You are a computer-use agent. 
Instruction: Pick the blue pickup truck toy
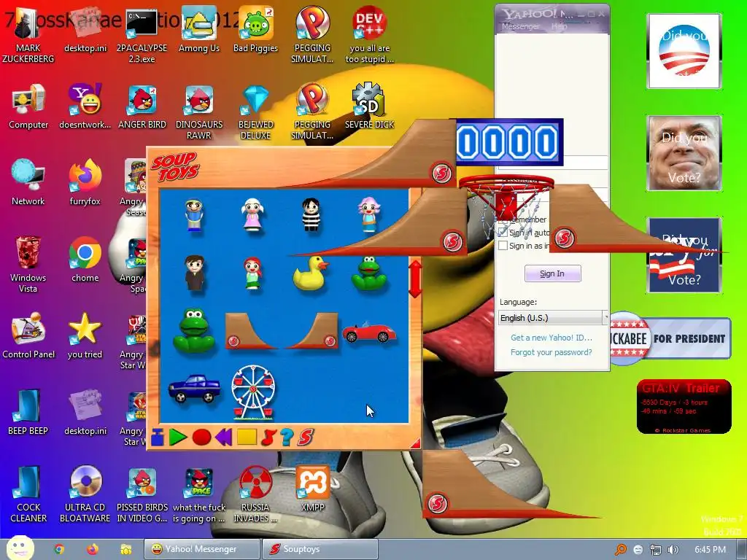[x=194, y=388]
